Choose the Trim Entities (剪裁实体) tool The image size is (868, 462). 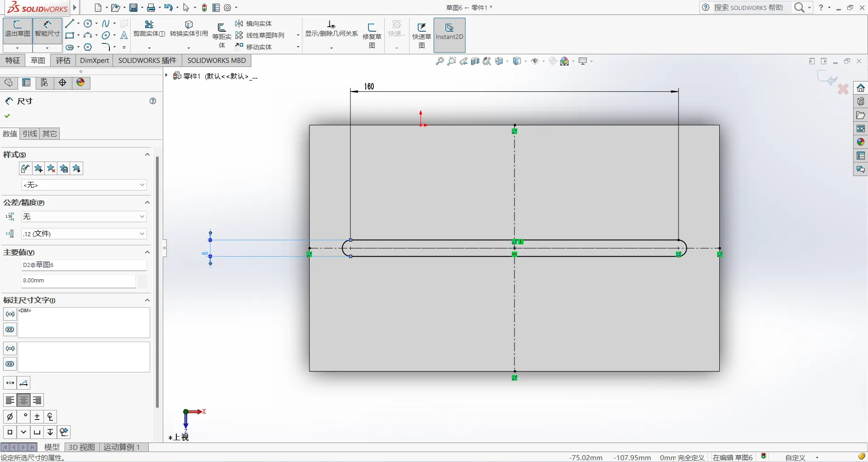(149, 29)
